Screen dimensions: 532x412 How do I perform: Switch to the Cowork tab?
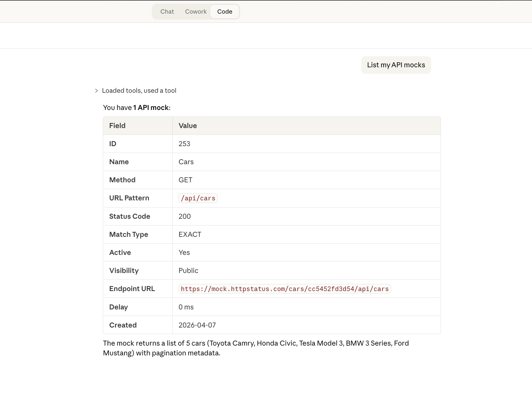point(196,11)
